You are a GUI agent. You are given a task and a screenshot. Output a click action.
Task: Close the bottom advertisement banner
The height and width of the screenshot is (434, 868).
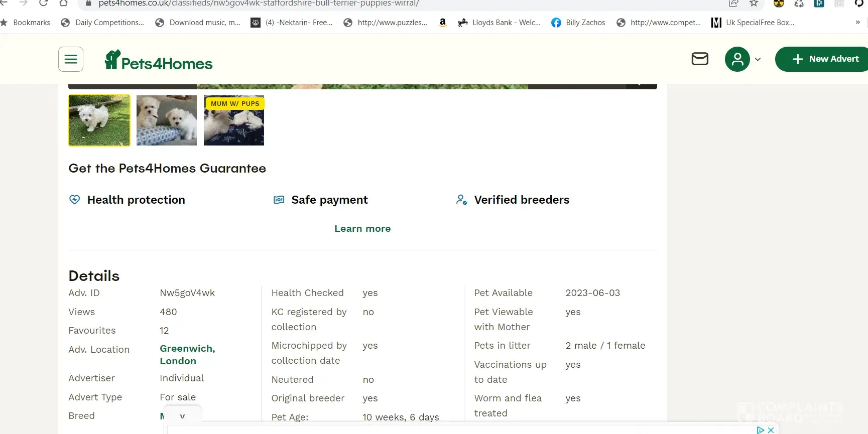click(x=771, y=430)
